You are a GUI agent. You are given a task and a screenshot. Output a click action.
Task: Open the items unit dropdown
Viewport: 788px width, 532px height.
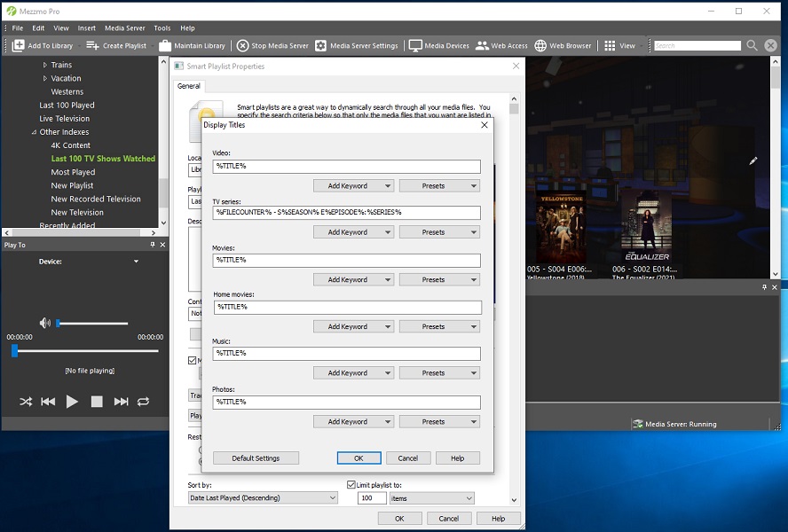431,498
